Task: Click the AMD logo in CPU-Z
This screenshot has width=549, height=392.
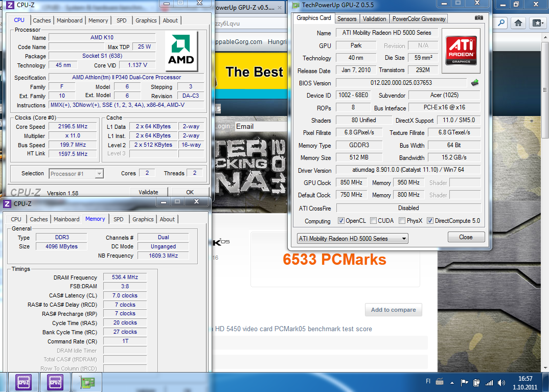Action: (x=180, y=50)
